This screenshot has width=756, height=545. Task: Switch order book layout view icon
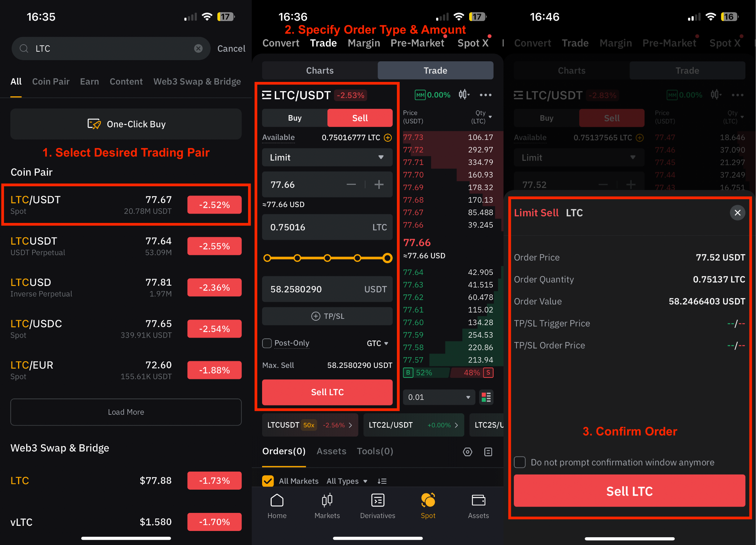[x=486, y=397]
